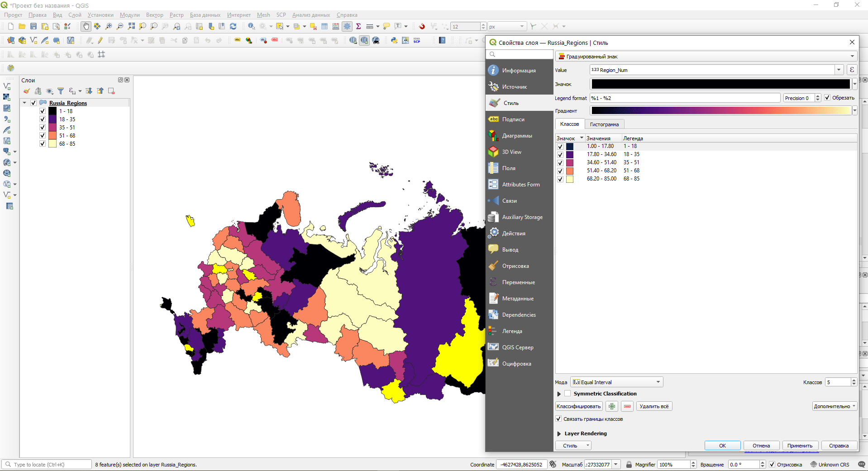
Task: Click the expression epsilon button next to Value
Action: [852, 70]
